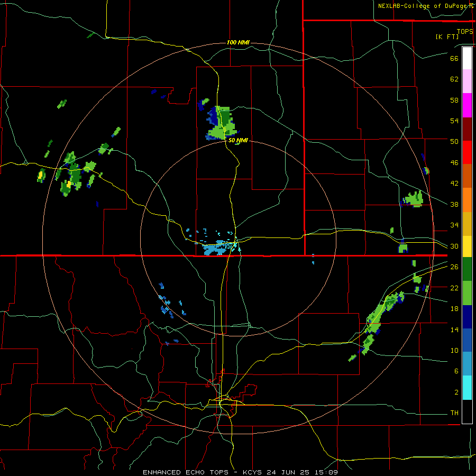476x476 pixels.
Task: Click the '66' legend value
Action: pos(454,58)
